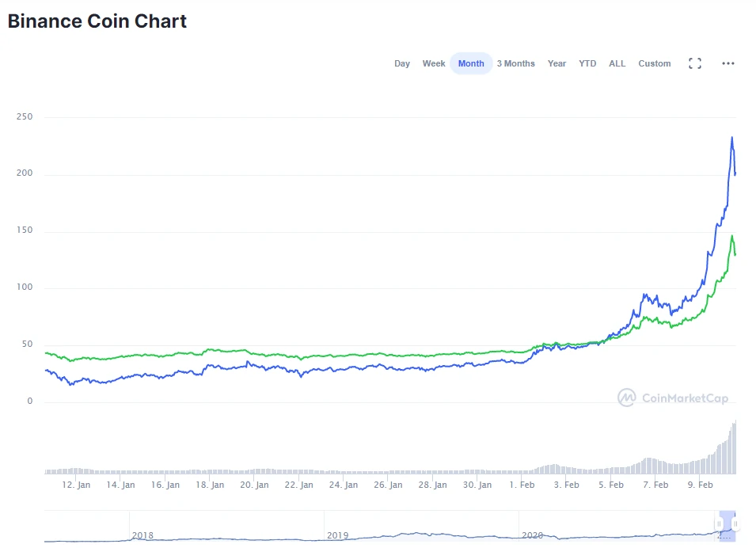Image resolution: width=756 pixels, height=548 pixels.
Task: Click the 150 y-axis label
Action: (25, 230)
